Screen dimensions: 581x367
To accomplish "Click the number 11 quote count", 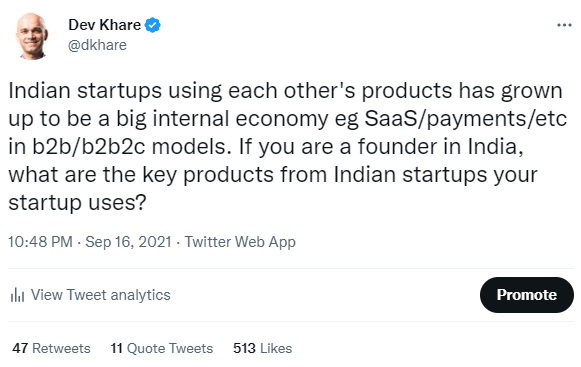I will [116, 348].
